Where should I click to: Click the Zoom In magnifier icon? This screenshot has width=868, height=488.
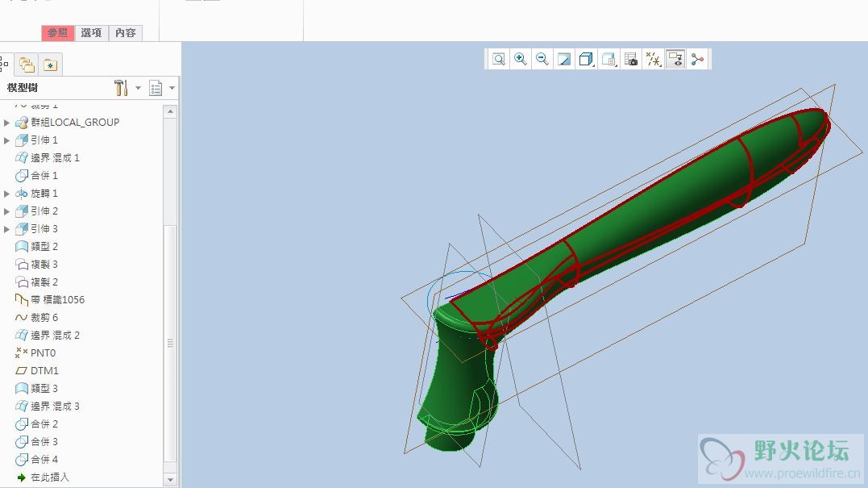521,59
